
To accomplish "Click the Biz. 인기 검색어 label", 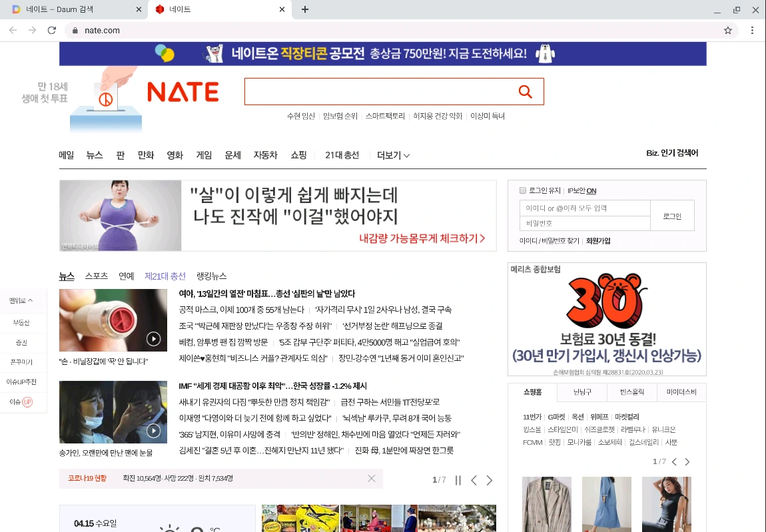I will (x=672, y=153).
